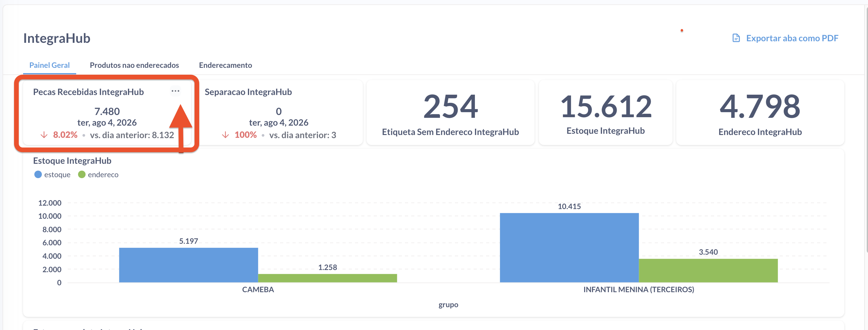Screen dimensions: 868x330
Task: Click the green INFANTIL MENINA endereco bar
Action: pyautogui.click(x=708, y=271)
